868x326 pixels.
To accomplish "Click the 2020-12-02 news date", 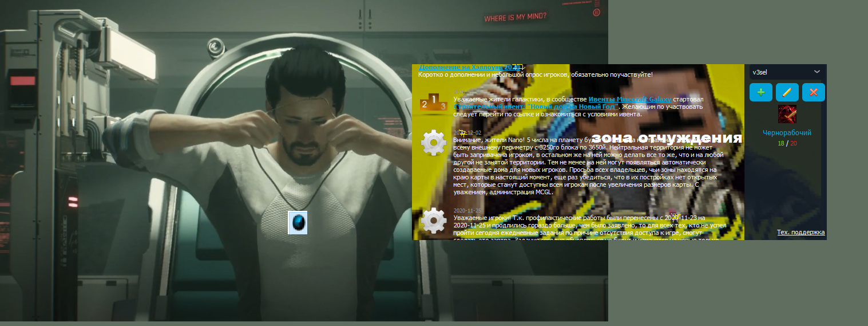I will click(x=467, y=133).
